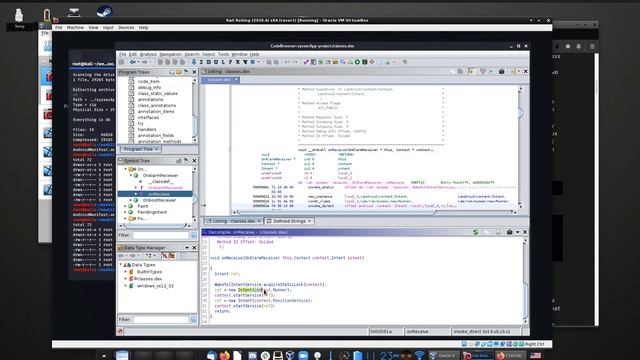Switch to the Defined Strings tab

point(289,221)
